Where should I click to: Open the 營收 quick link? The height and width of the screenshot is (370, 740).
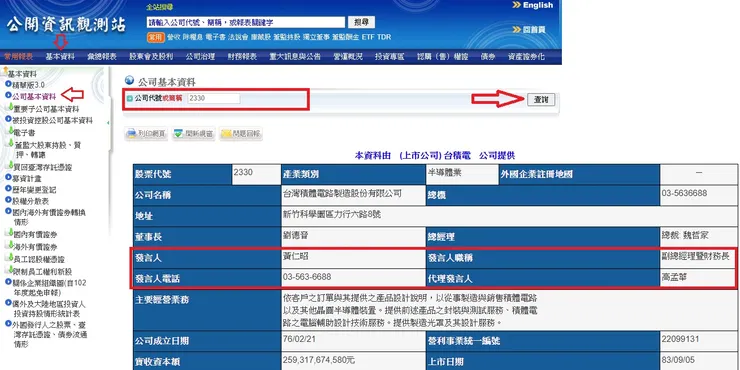174,37
